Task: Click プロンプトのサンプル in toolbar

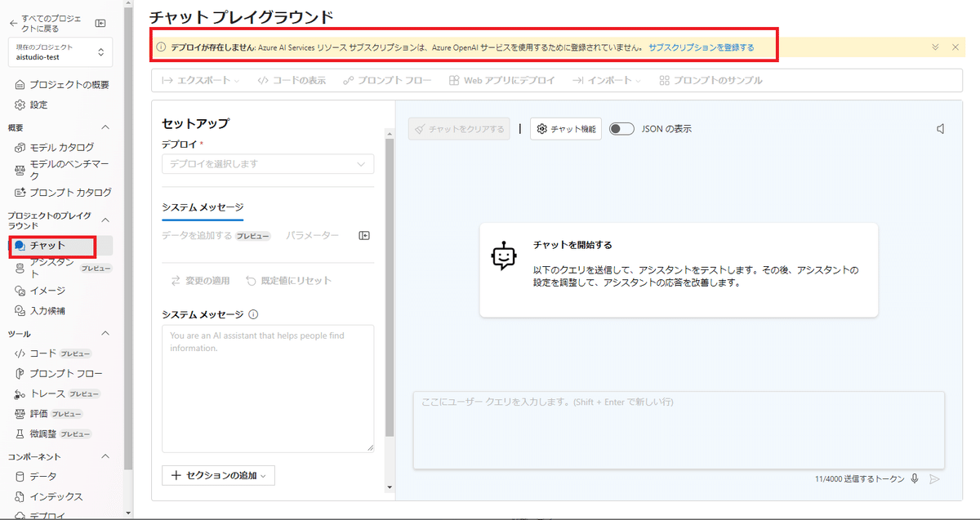Action: pos(710,81)
